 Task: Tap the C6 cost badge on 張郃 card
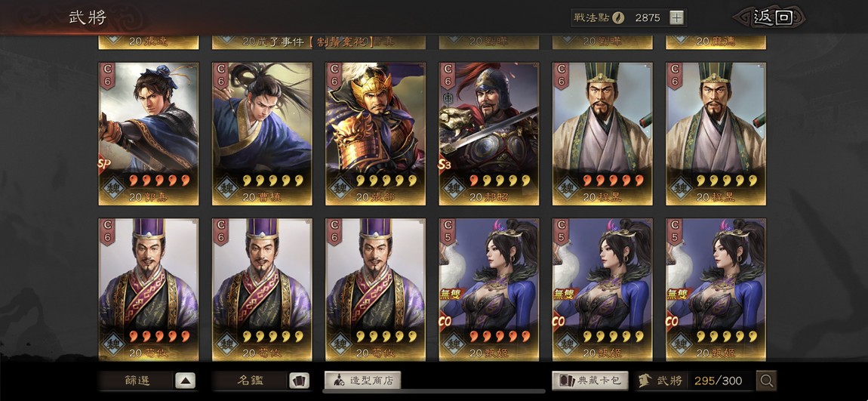334,76
